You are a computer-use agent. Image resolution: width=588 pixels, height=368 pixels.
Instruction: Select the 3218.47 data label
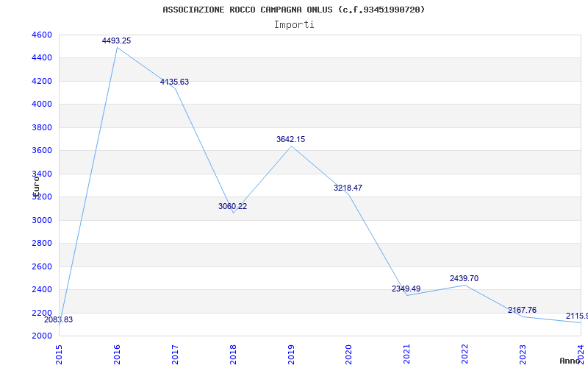point(348,188)
